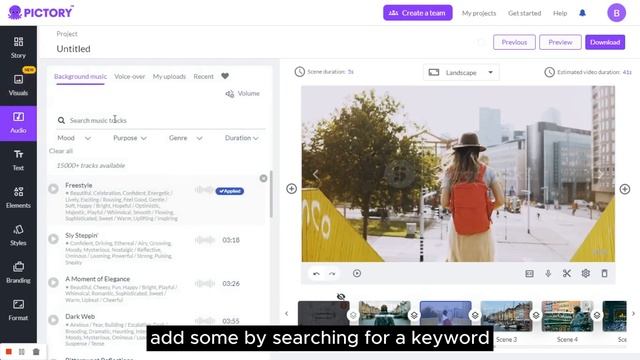Open My projects in top menu
Screen dimensions: 640x360
[x=479, y=13]
